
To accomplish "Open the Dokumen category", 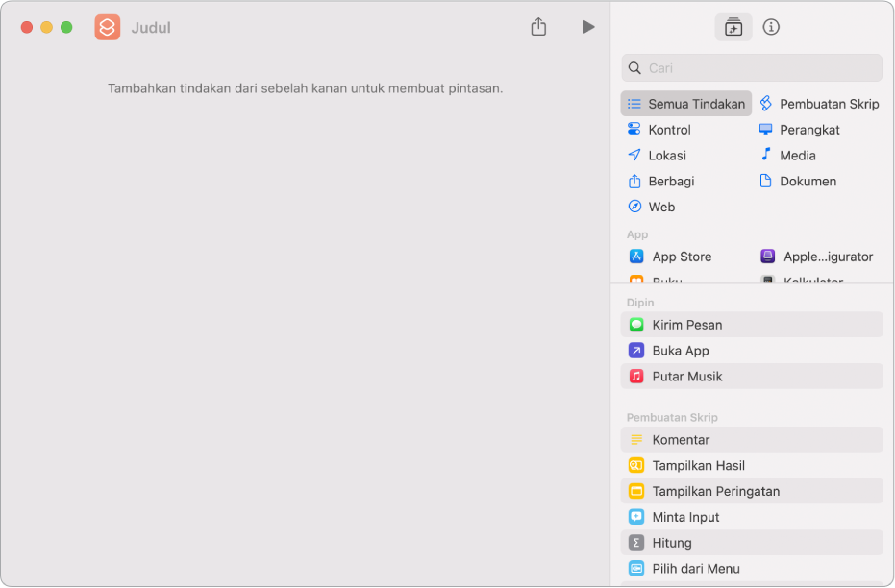I will pos(798,181).
